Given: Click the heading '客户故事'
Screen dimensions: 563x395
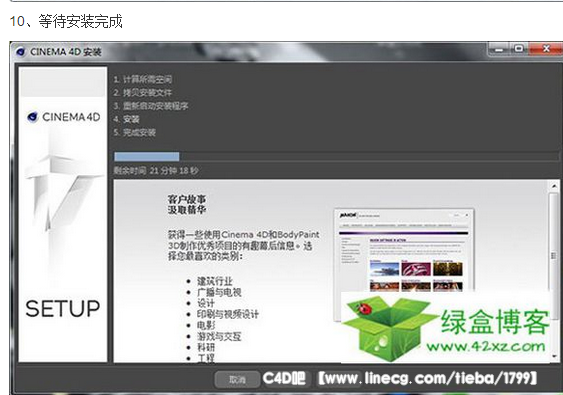Looking at the screenshot, I should tap(187, 199).
